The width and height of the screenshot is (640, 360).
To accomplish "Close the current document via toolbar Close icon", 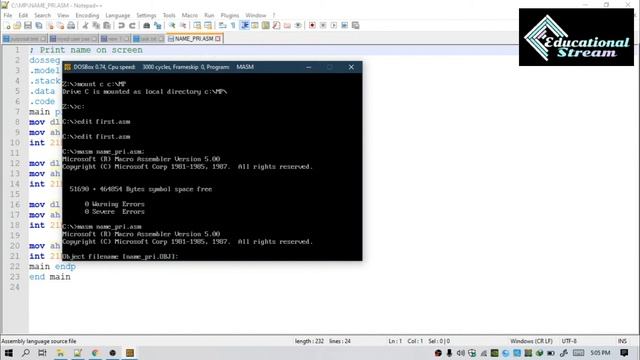I will coord(50,25).
